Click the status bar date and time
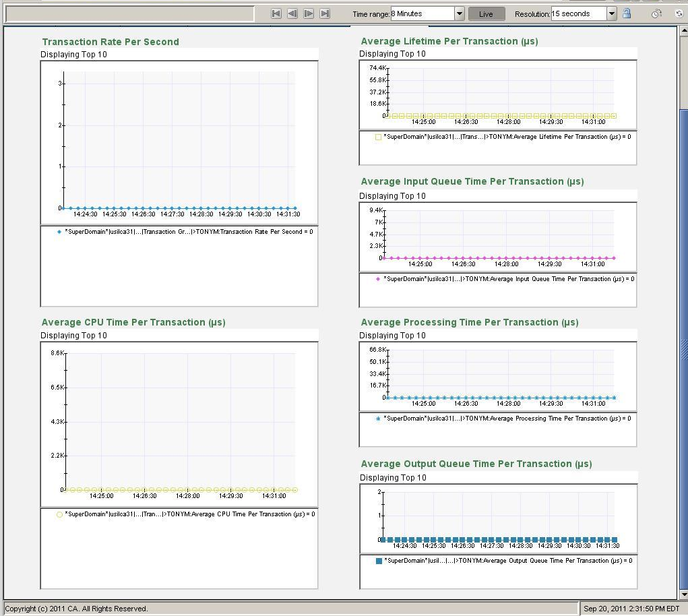 pyautogui.click(x=631, y=609)
